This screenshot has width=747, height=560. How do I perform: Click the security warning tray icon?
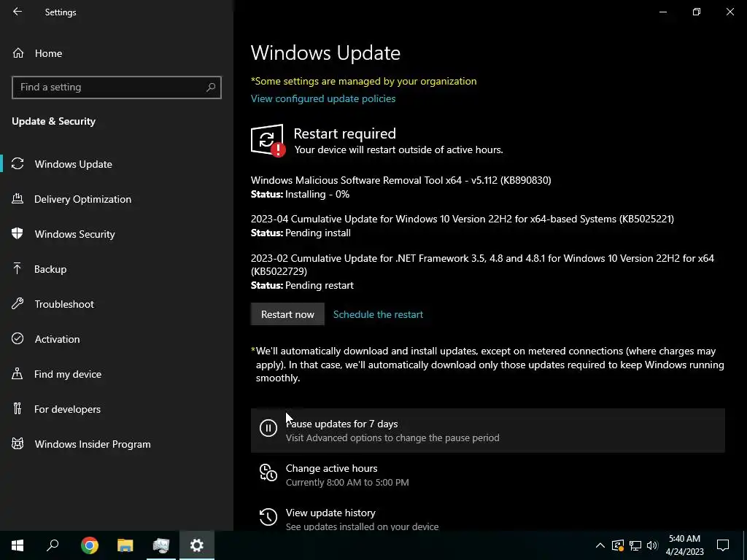(x=618, y=545)
